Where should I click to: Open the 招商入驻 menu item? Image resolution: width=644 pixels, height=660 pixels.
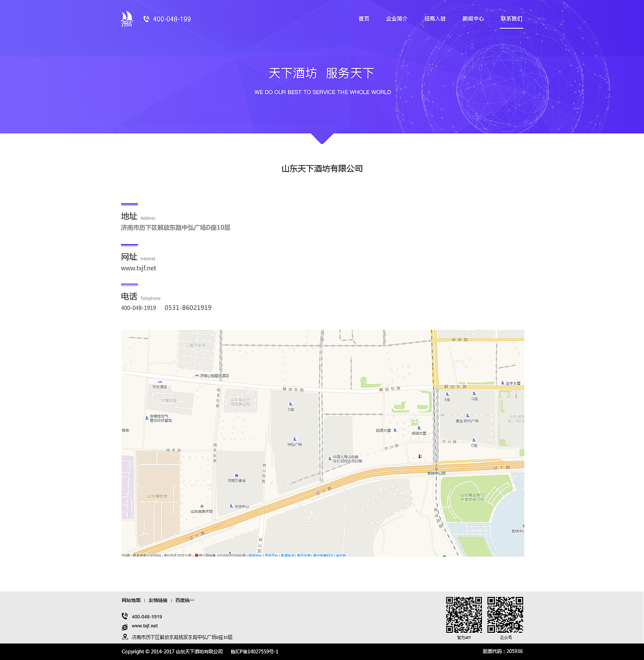point(435,19)
